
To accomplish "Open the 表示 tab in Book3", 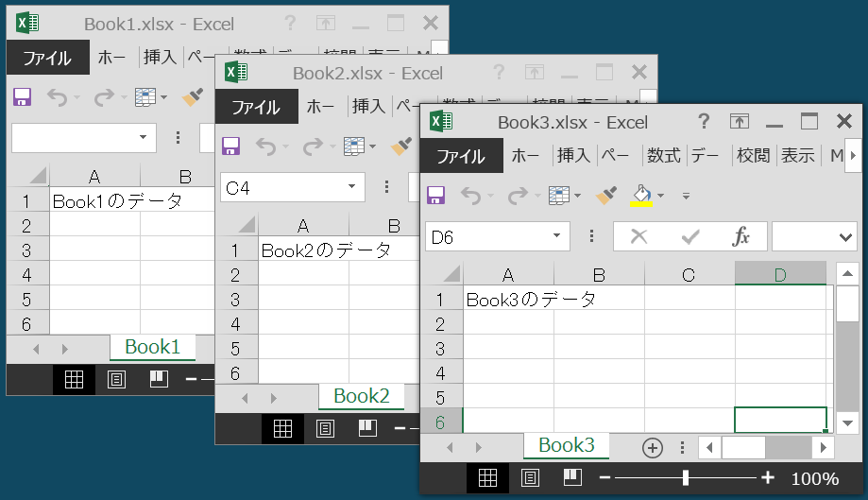I will pyautogui.click(x=798, y=156).
